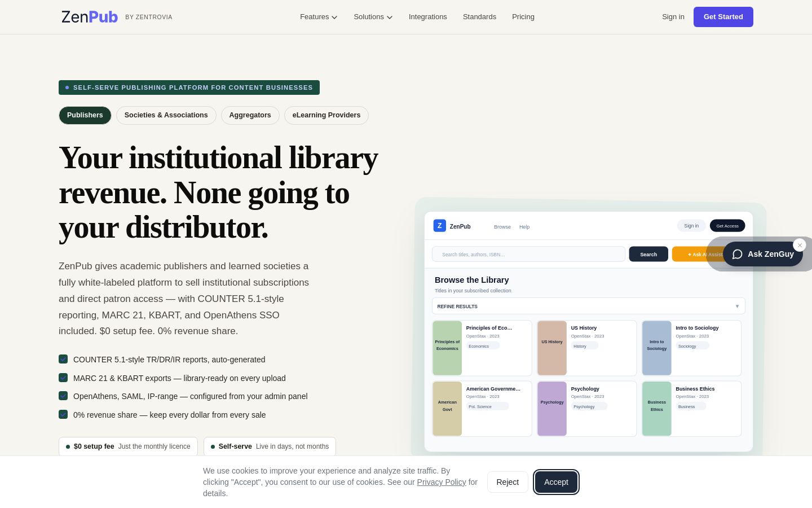The height and width of the screenshot is (508, 812).
Task: Select the Aggregators tab
Action: click(250, 115)
